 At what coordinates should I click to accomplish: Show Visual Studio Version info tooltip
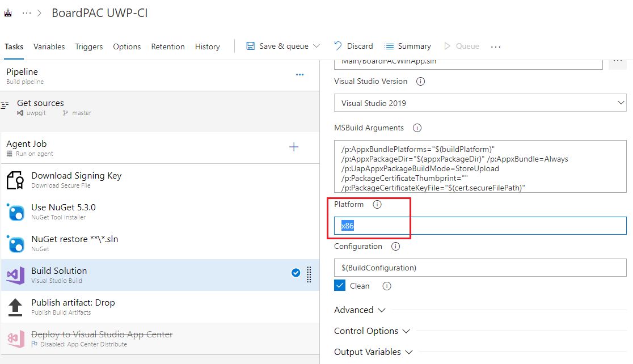(420, 82)
